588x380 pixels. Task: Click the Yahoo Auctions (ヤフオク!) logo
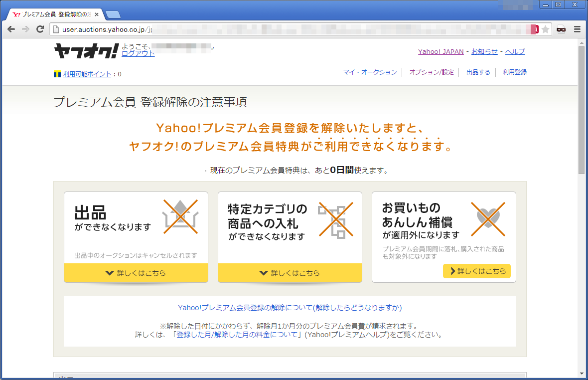click(86, 51)
